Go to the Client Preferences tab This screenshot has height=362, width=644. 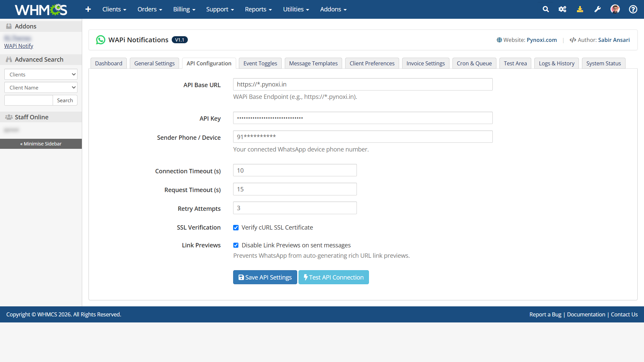tap(372, 63)
